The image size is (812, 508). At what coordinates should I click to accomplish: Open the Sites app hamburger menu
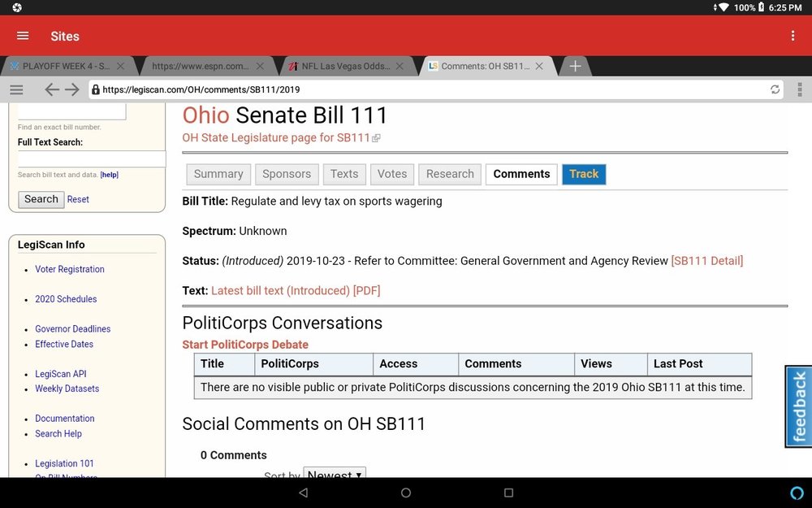tap(23, 36)
